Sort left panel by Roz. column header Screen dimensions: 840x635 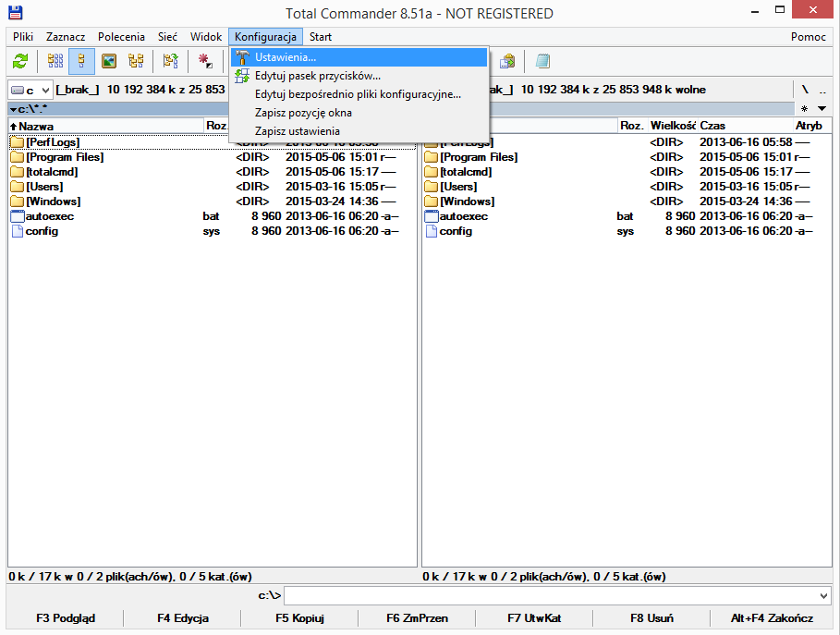point(216,126)
